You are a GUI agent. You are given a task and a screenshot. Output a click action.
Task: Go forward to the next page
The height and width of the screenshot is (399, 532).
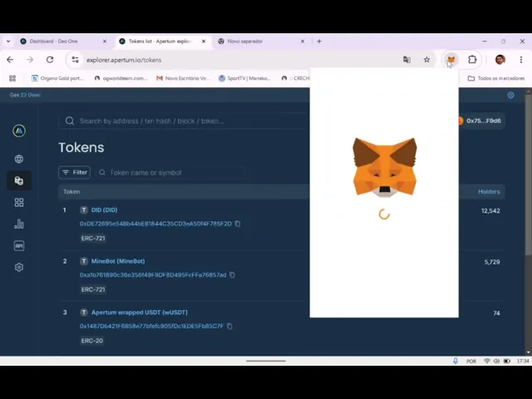30,60
